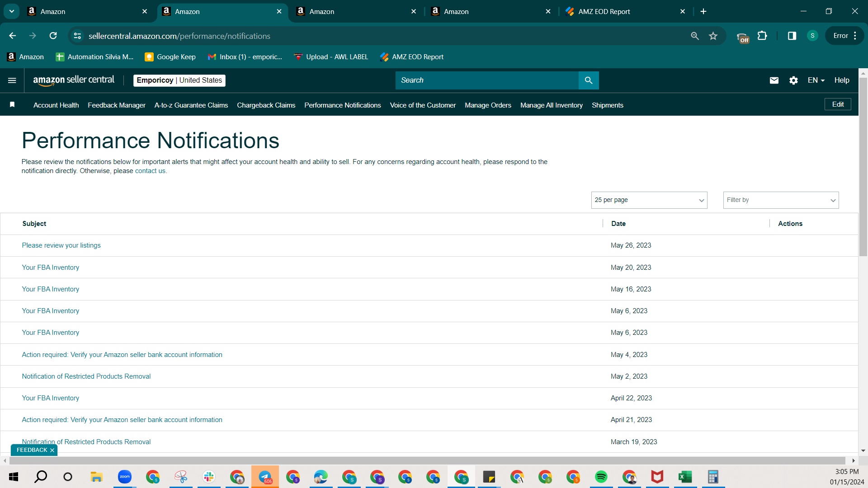
Task: Go back to the previous page
Action: pos(12,36)
